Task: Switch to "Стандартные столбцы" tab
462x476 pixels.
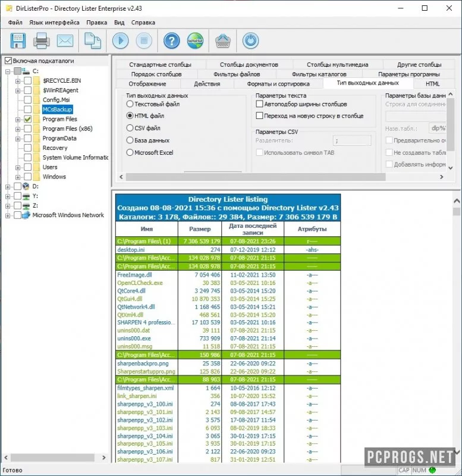Action: [160, 65]
